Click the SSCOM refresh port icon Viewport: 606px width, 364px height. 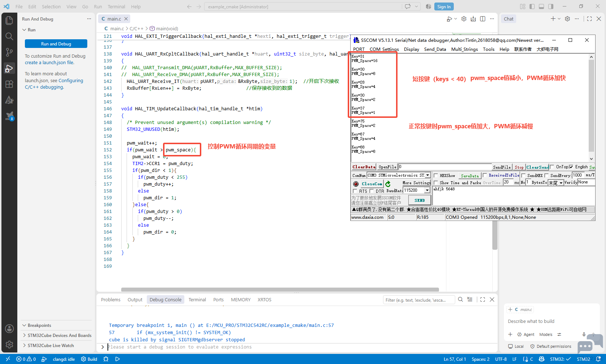[x=388, y=184]
